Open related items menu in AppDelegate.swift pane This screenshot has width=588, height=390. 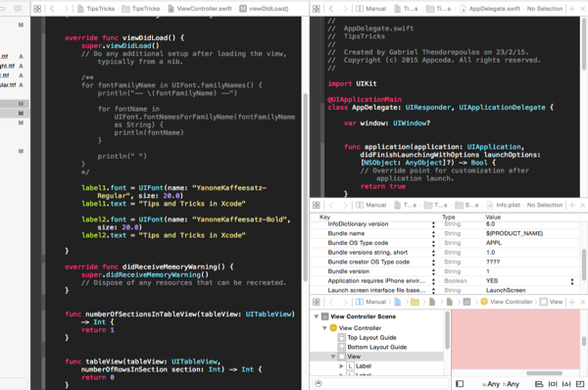(317, 9)
